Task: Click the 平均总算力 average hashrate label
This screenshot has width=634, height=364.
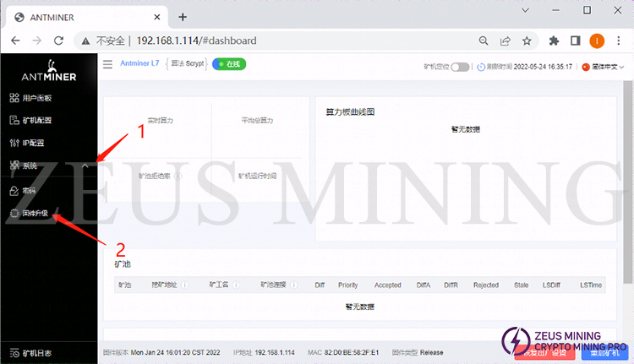Action: (257, 121)
